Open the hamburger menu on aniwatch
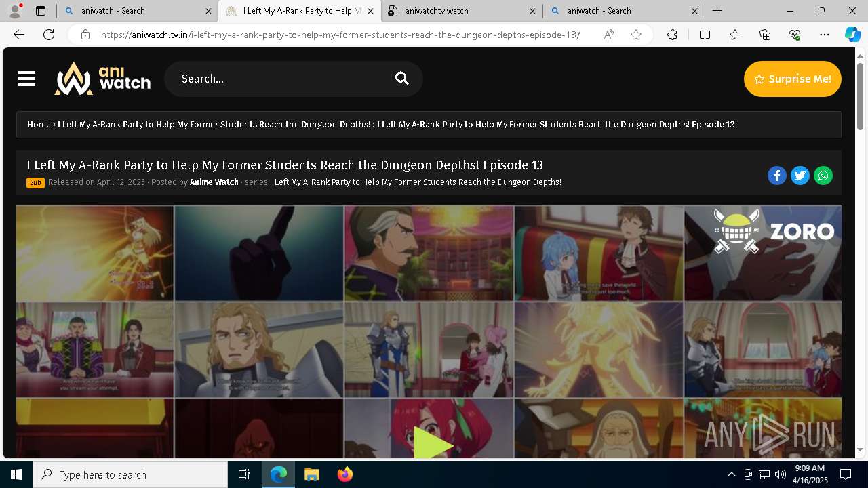868x488 pixels. point(26,79)
